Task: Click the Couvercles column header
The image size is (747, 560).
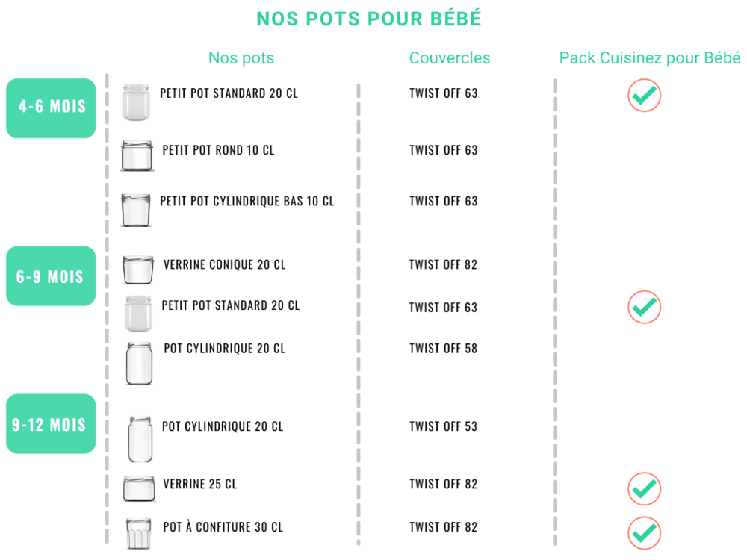Action: click(449, 58)
